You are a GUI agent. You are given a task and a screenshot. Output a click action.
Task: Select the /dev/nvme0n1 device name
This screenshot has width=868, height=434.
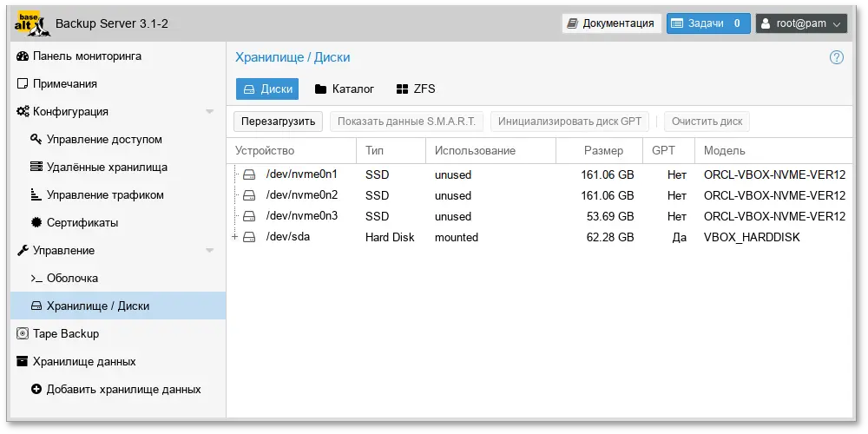(302, 174)
